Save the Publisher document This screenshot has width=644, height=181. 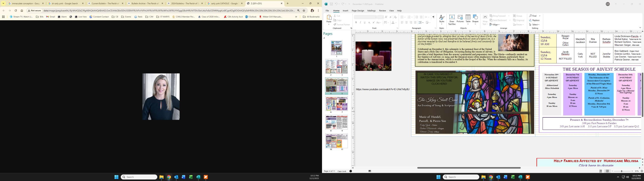331,4
